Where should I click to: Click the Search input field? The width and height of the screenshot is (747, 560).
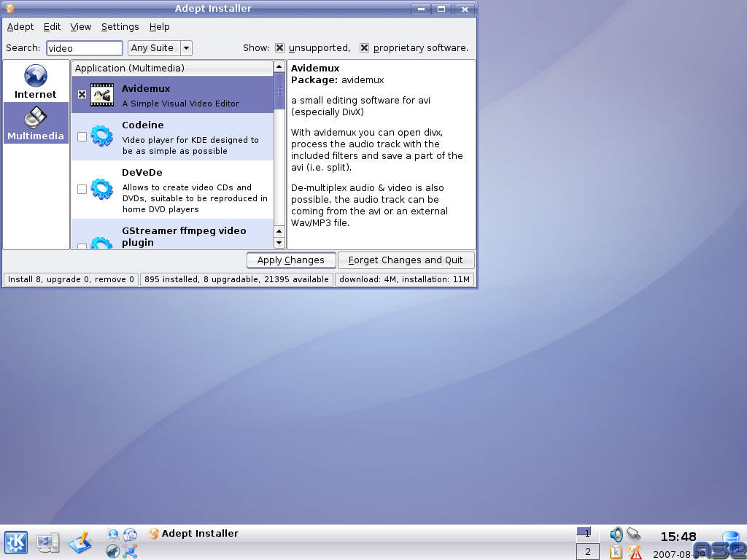(85, 48)
